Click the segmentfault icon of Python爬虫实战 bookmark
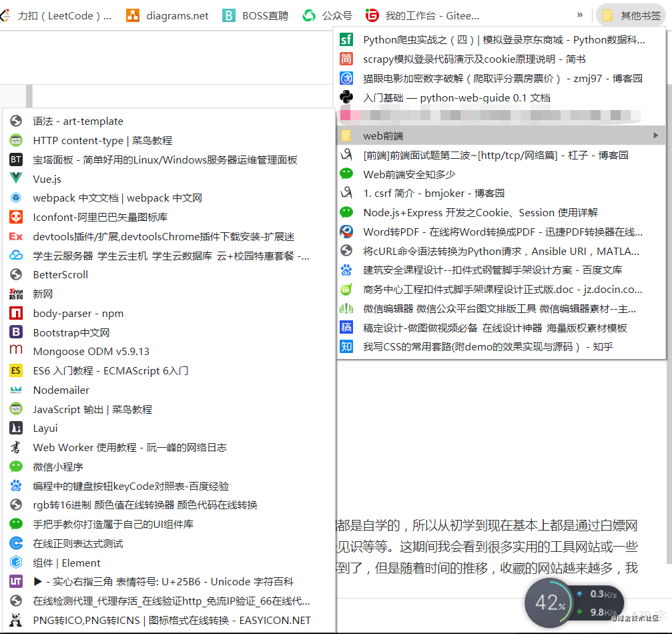The height and width of the screenshot is (634, 672). [x=346, y=40]
